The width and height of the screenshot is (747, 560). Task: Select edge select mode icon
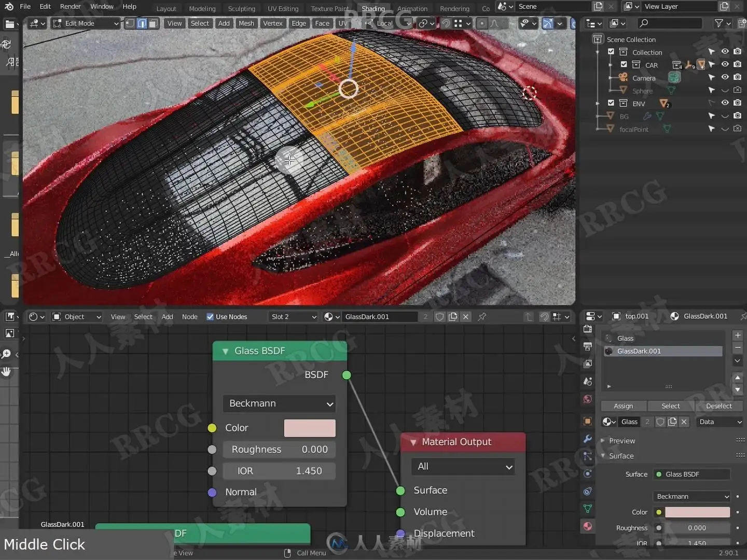[142, 23]
